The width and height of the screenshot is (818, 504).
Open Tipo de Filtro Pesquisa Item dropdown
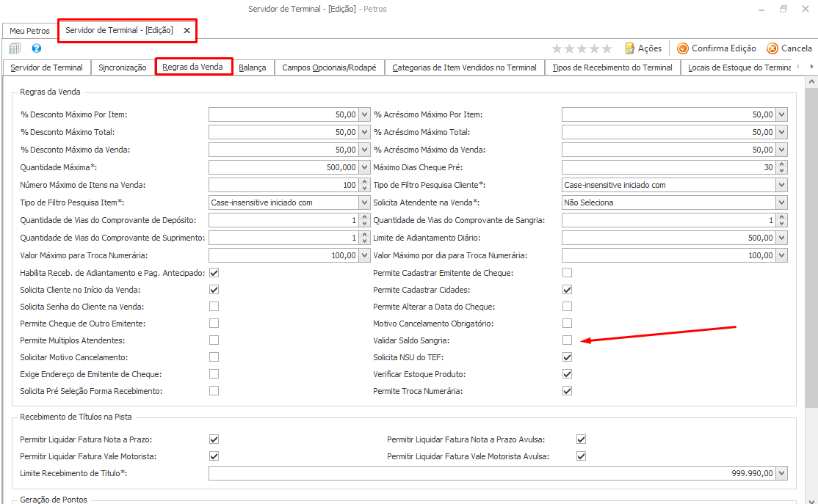click(364, 202)
